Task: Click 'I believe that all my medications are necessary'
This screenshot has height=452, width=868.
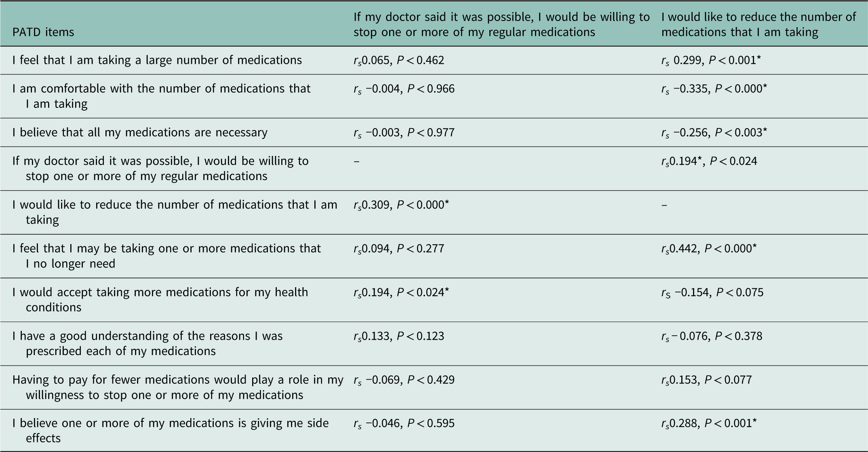Action: 140,132
